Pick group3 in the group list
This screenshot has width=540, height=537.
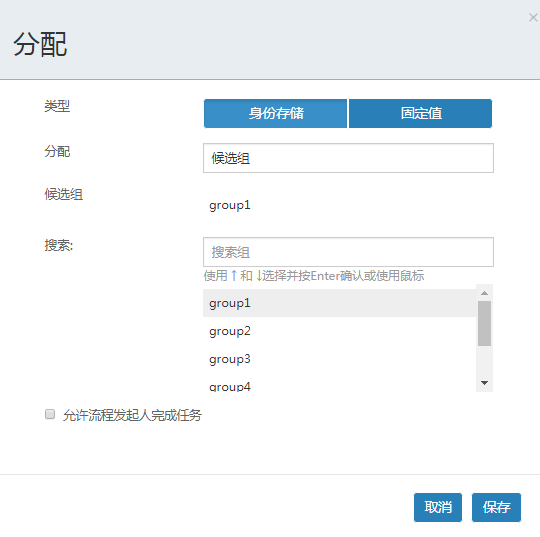click(x=340, y=359)
